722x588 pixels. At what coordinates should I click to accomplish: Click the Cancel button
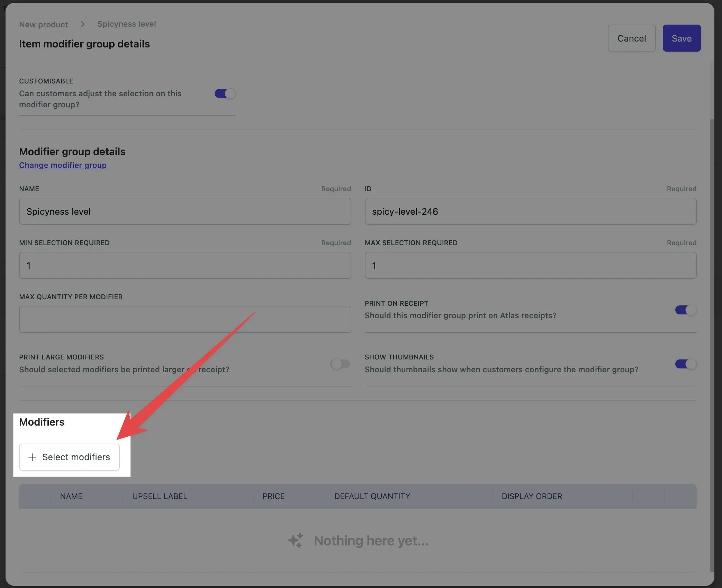coord(631,38)
